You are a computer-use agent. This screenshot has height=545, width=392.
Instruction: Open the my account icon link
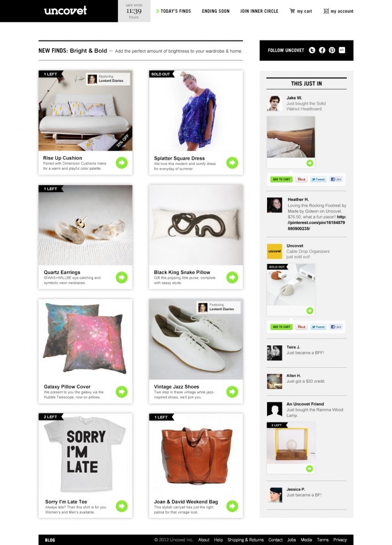[338, 11]
